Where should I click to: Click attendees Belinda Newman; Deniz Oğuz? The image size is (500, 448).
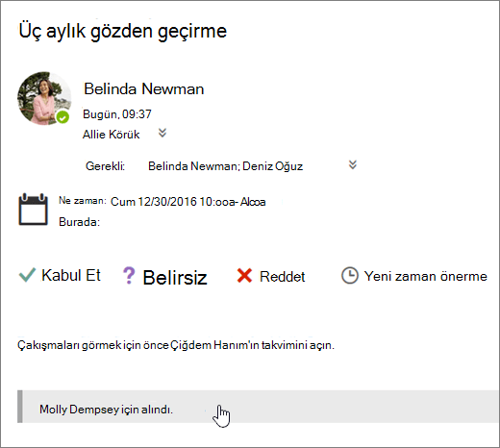(x=225, y=166)
